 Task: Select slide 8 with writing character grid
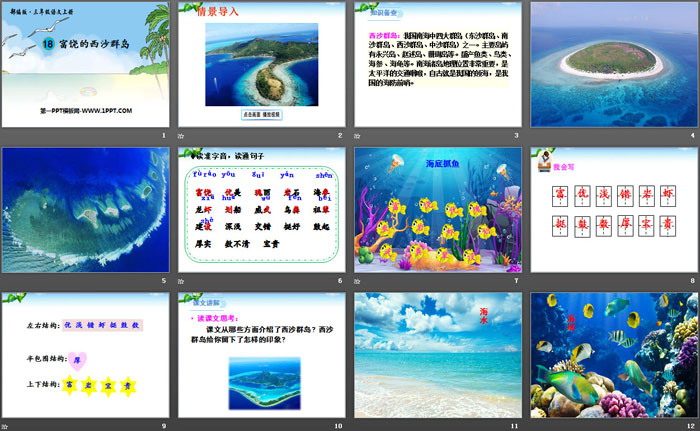coord(614,210)
